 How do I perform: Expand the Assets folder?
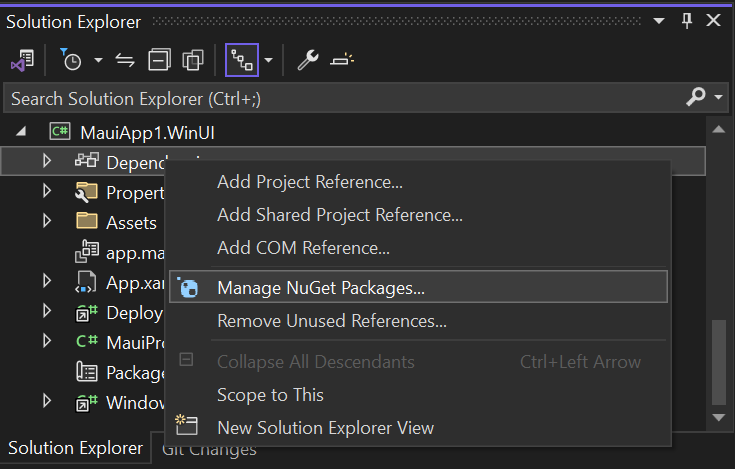pyautogui.click(x=46, y=221)
